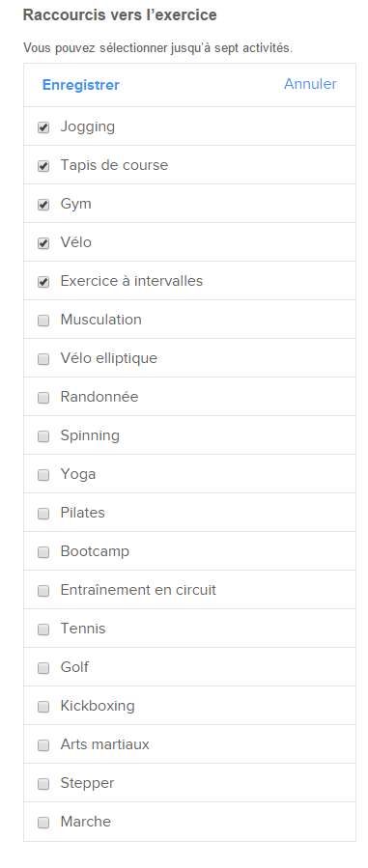
Task: Disable the Gym activity checkbox
Action: coord(43,205)
